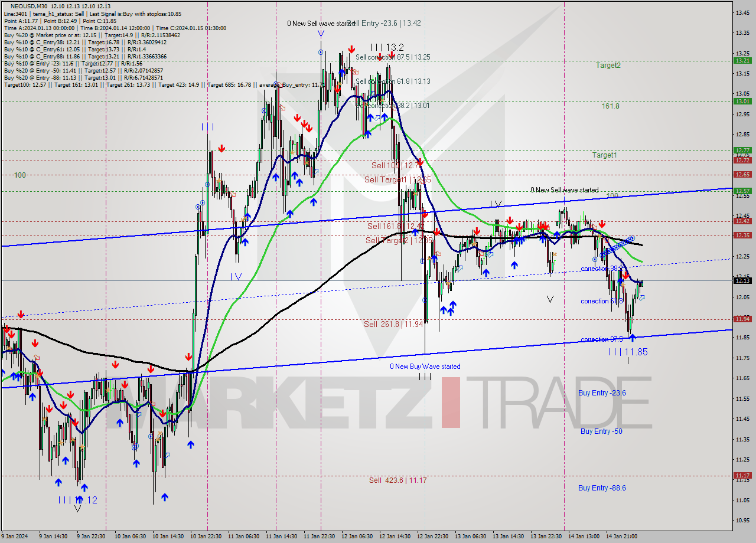The width and height of the screenshot is (756, 543).
Task: Click the 'Buy Entry -50' label
Action: (601, 431)
